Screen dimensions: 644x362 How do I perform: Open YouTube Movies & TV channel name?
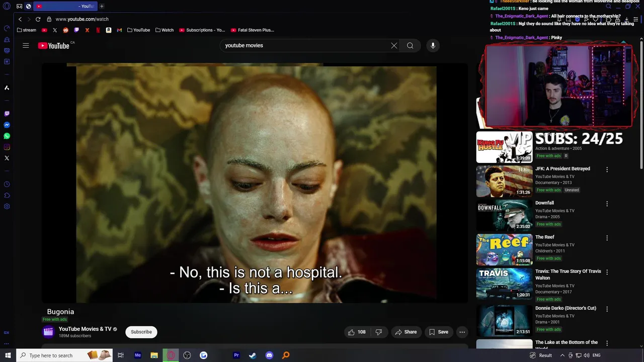click(x=85, y=329)
